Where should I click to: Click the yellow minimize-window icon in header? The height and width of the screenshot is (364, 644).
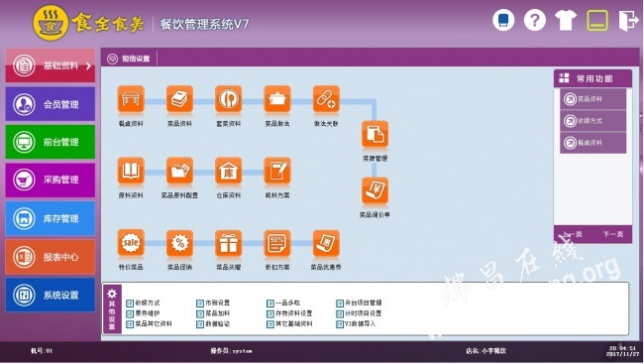tap(597, 20)
